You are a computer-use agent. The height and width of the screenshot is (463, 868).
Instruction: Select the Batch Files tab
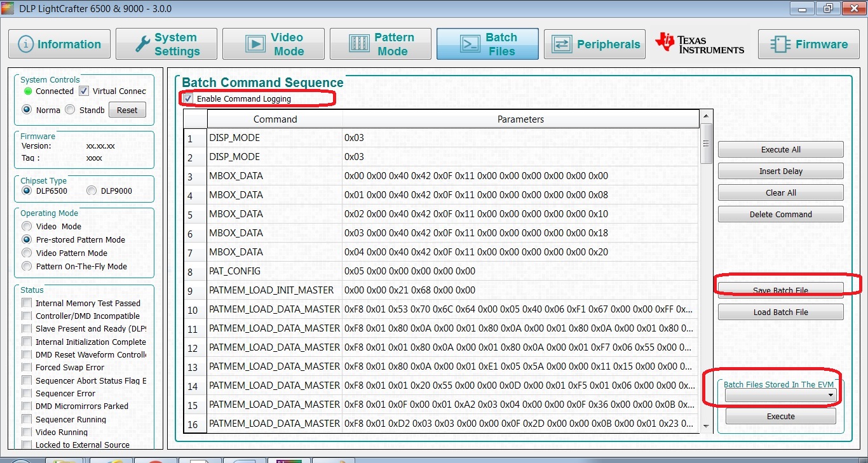coord(487,44)
